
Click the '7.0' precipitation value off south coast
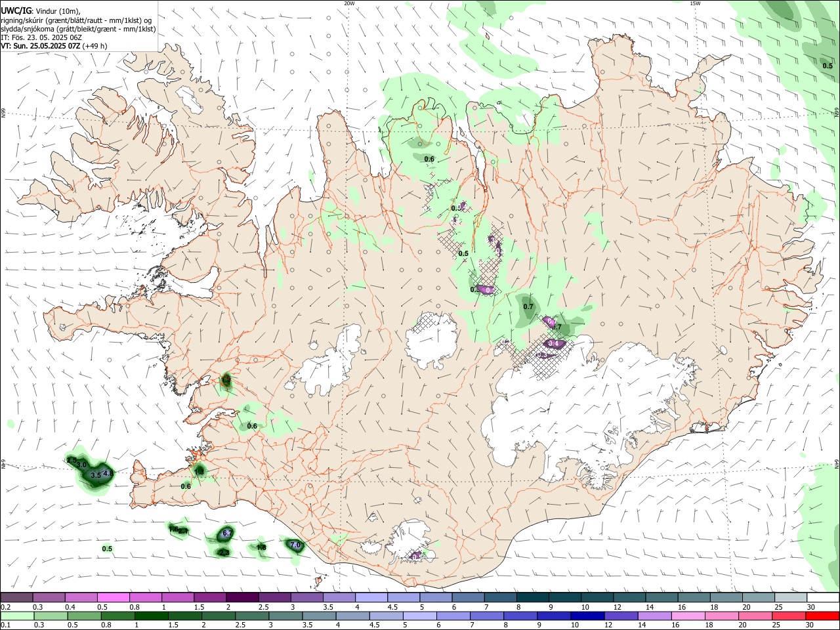pos(295,545)
